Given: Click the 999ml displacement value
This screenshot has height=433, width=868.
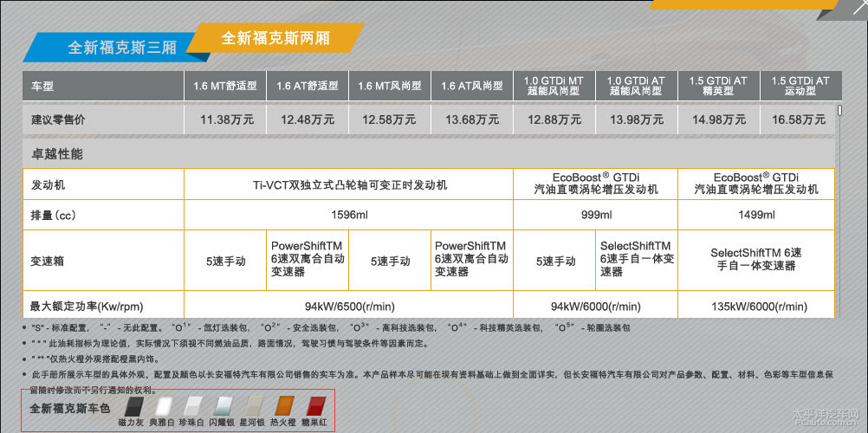Looking at the screenshot, I should 595,215.
